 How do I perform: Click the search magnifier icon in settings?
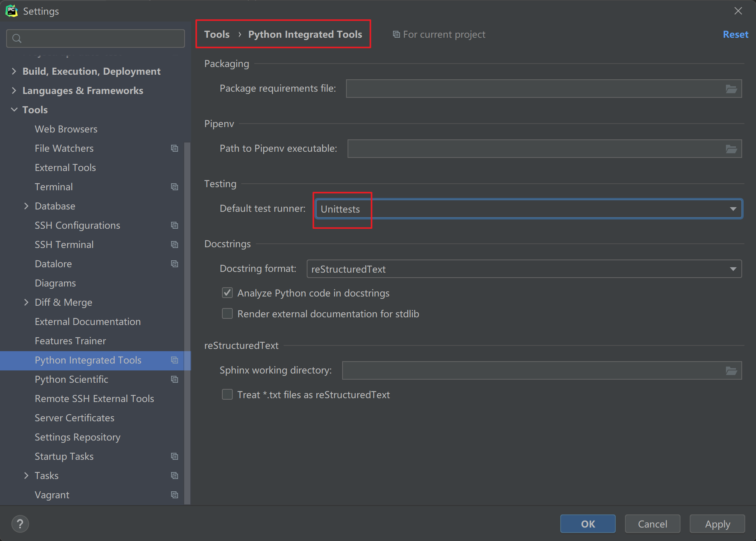click(x=17, y=39)
